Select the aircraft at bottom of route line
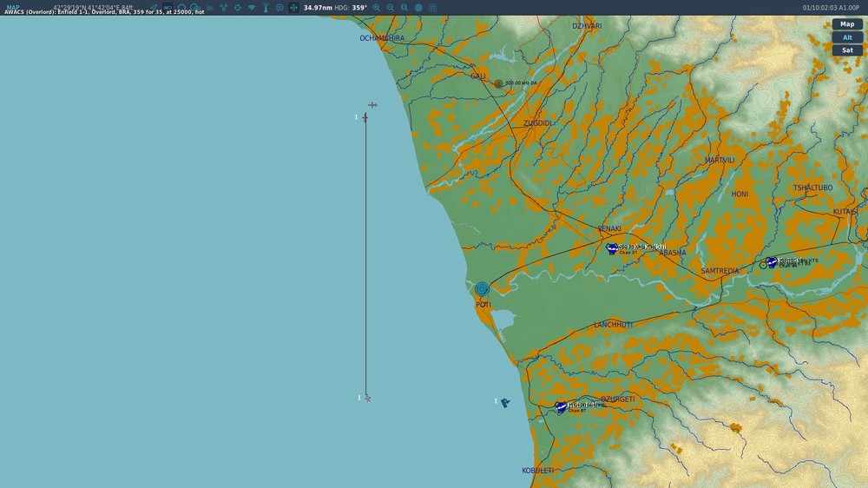 pos(367,399)
